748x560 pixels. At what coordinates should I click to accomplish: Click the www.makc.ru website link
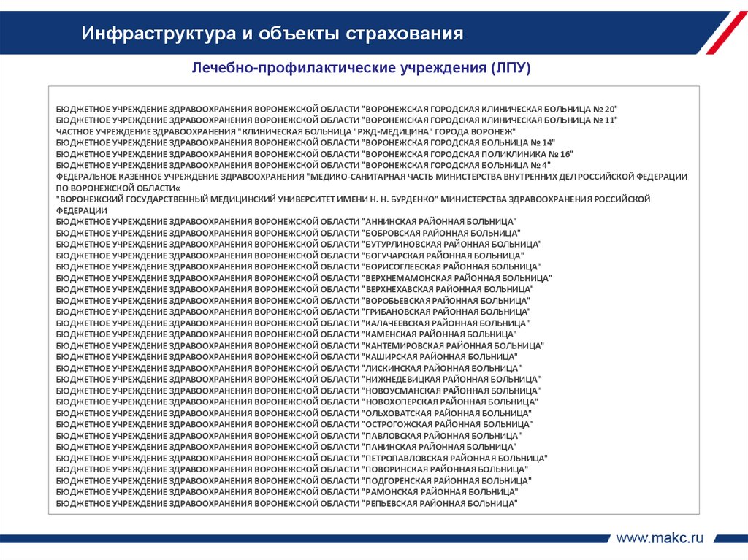(x=660, y=539)
